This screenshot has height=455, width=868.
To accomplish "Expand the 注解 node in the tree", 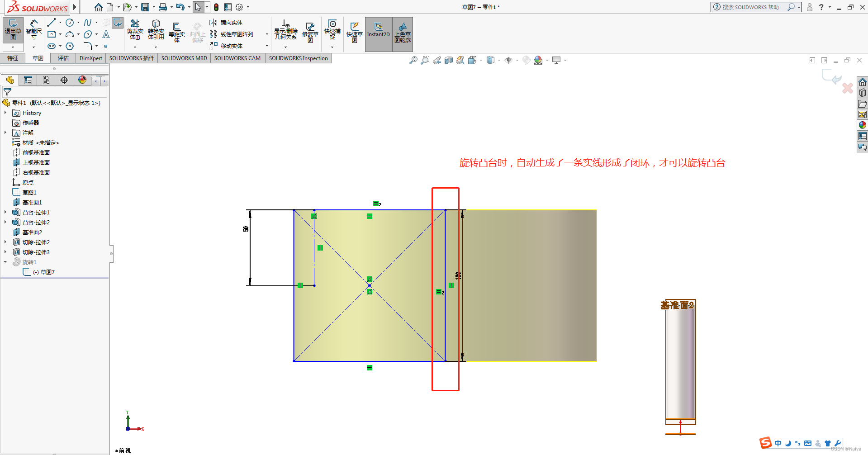I will click(5, 133).
